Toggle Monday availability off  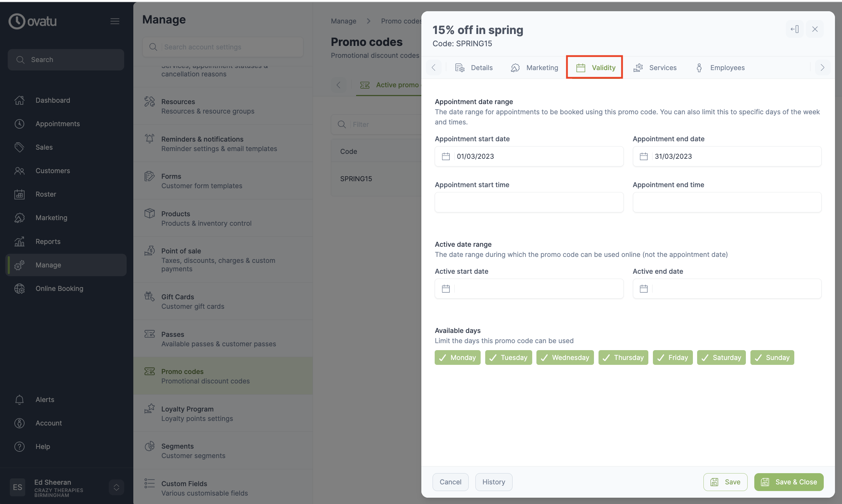457,357
